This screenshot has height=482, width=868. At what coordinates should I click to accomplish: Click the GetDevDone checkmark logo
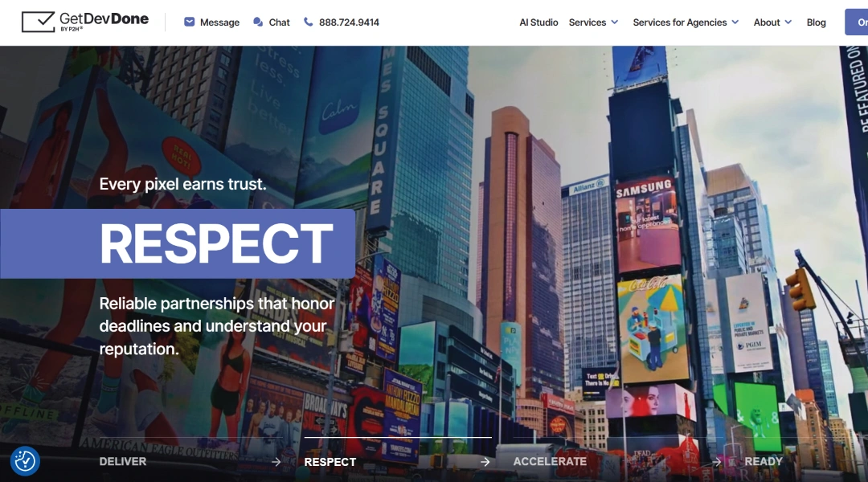point(38,22)
